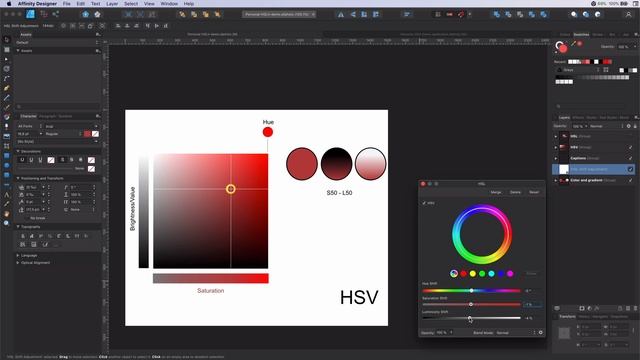Toggle visibility of Captions group layer

pyautogui.click(x=631, y=158)
